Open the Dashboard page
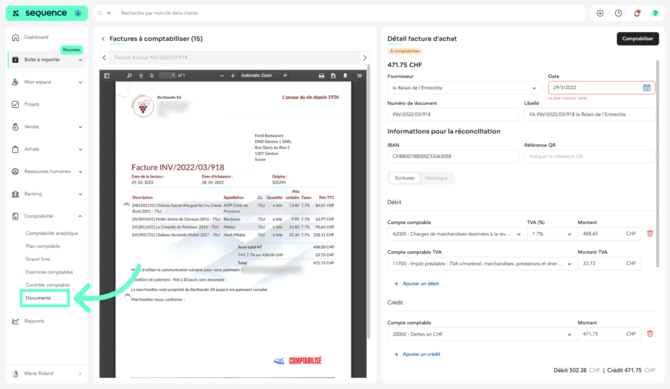Viewport: 670px width, 389px height. click(36, 37)
